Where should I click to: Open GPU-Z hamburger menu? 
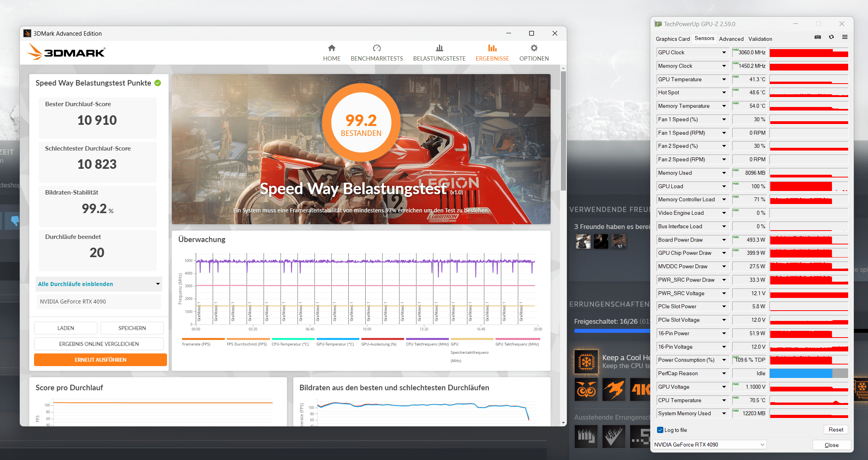845,37
